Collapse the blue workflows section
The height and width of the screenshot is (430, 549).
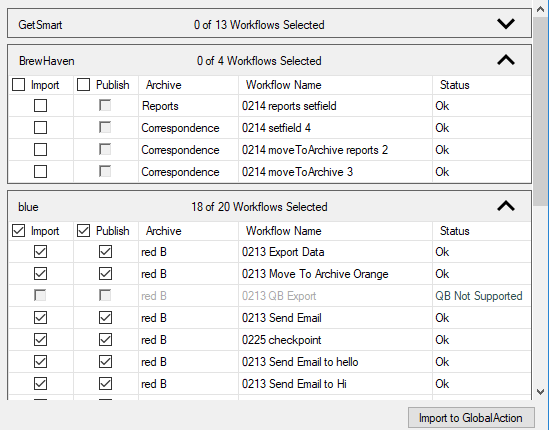click(506, 206)
